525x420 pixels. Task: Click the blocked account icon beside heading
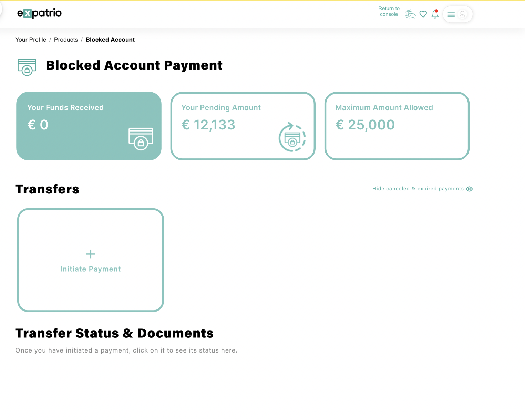coord(27,67)
